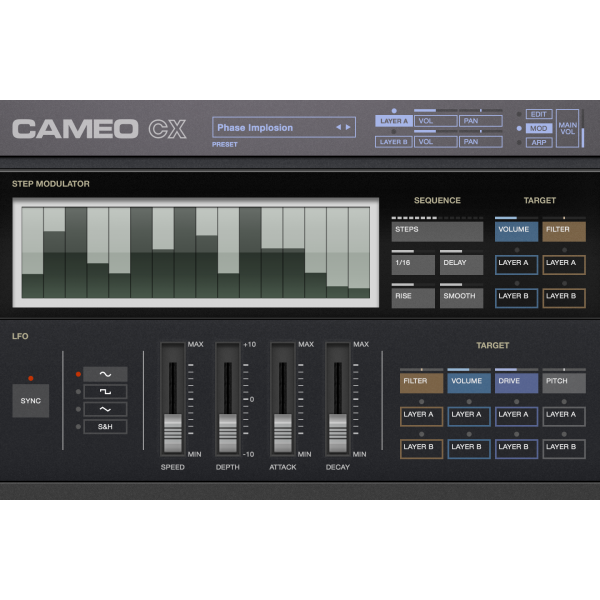The height and width of the screenshot is (600, 600).
Task: Toggle LAYER A under step modulator VOLUME
Action: click(516, 265)
